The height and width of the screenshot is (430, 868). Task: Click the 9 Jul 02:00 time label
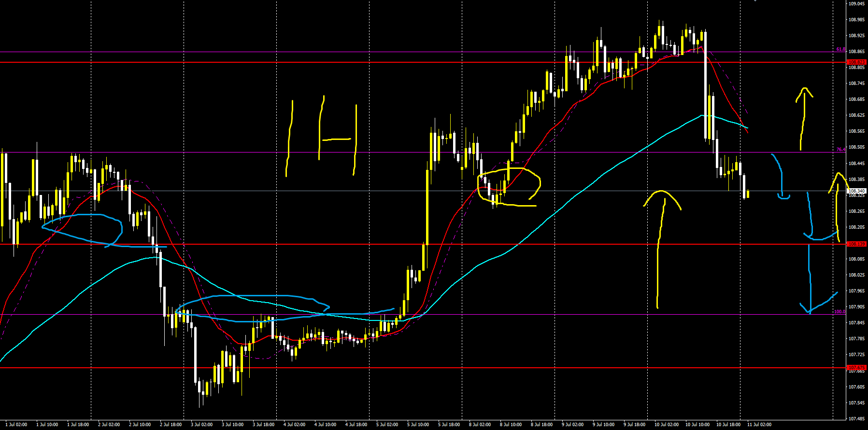(x=573, y=425)
